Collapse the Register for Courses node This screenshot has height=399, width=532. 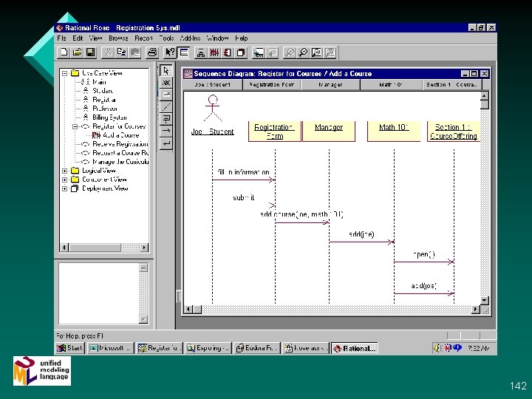pyautogui.click(x=75, y=126)
